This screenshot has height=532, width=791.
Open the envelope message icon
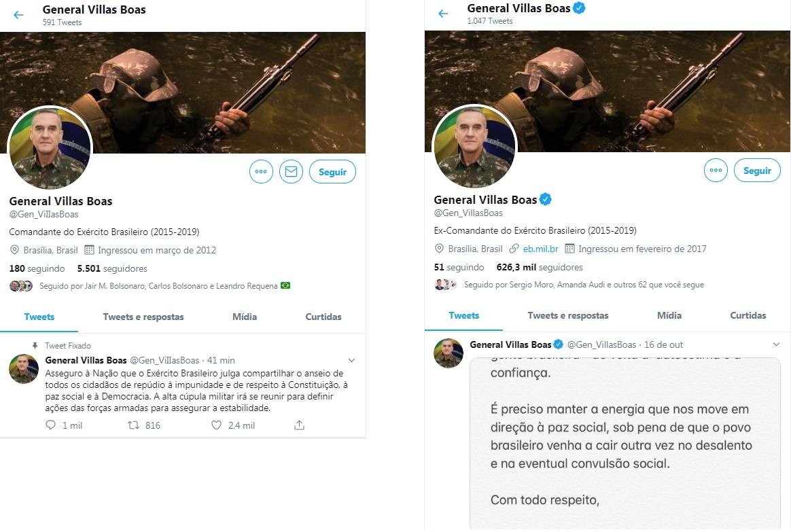click(291, 172)
